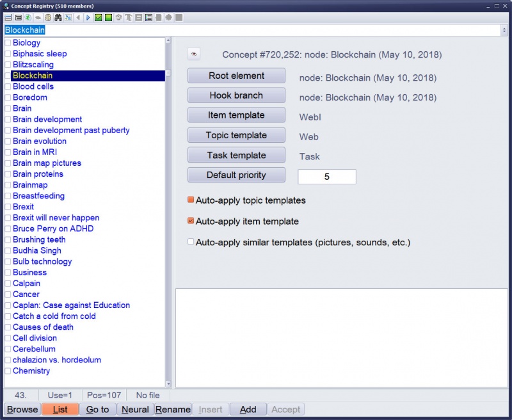Click the list view toolbar icon

point(149,17)
